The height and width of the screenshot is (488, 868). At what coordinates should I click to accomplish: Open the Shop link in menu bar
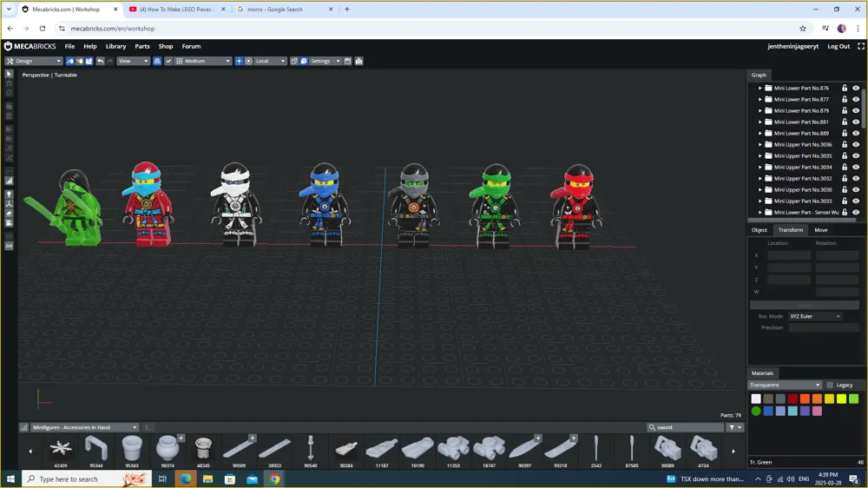click(x=166, y=47)
